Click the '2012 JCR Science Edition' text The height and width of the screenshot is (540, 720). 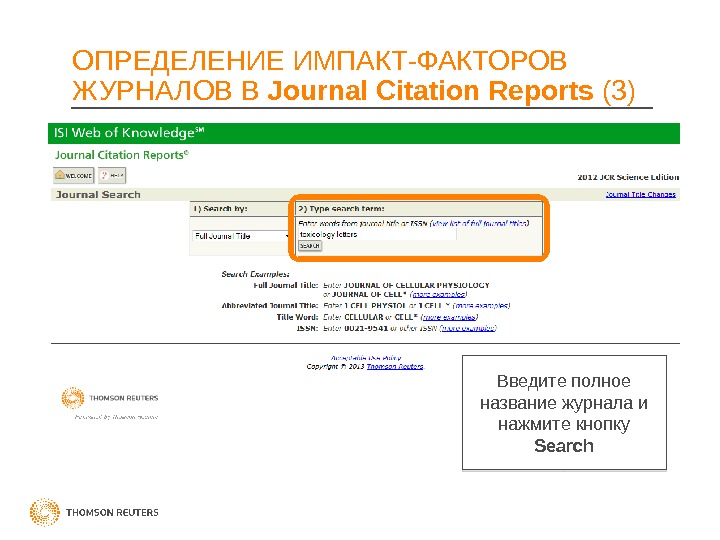pyautogui.click(x=628, y=177)
